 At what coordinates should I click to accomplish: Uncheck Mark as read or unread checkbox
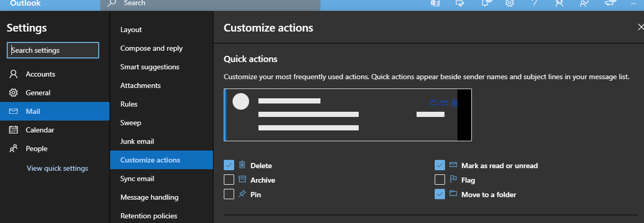440,166
